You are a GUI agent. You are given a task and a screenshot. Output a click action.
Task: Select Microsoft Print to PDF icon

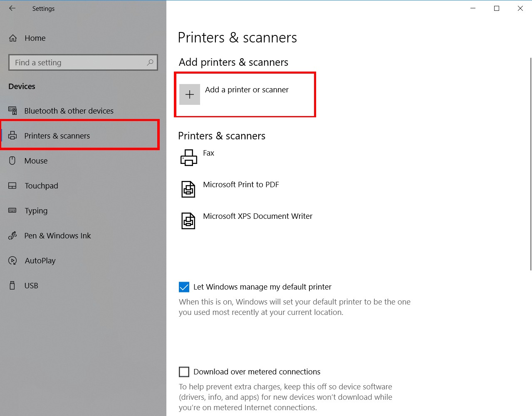tap(188, 189)
